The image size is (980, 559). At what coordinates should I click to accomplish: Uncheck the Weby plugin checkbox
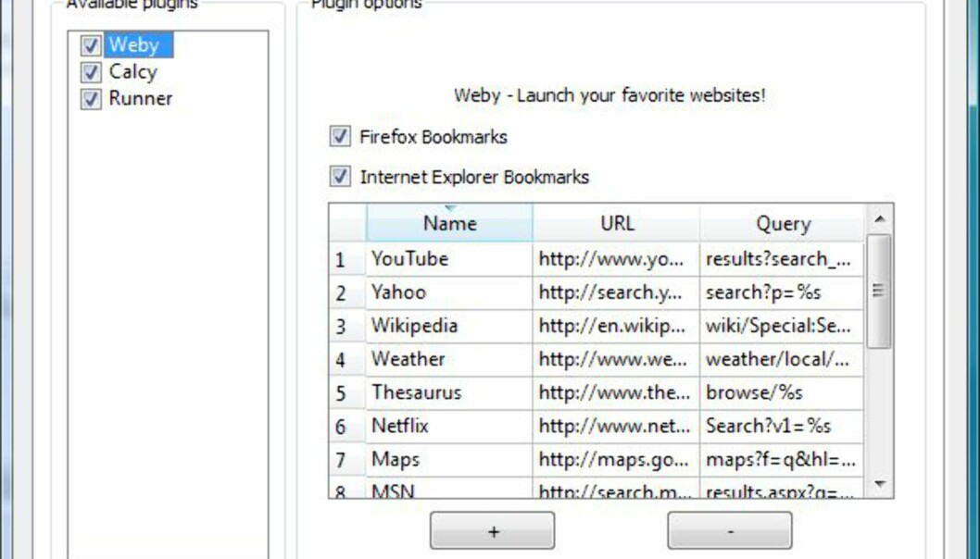pyautogui.click(x=91, y=45)
